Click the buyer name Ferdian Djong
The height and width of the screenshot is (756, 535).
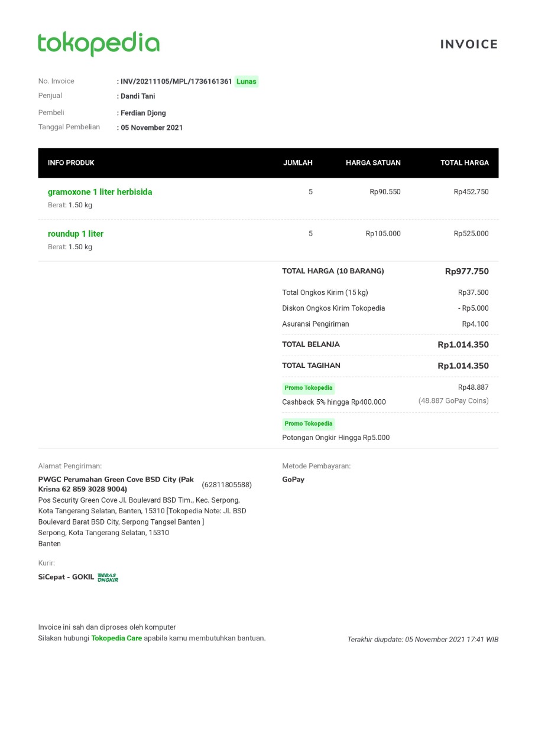pos(143,113)
